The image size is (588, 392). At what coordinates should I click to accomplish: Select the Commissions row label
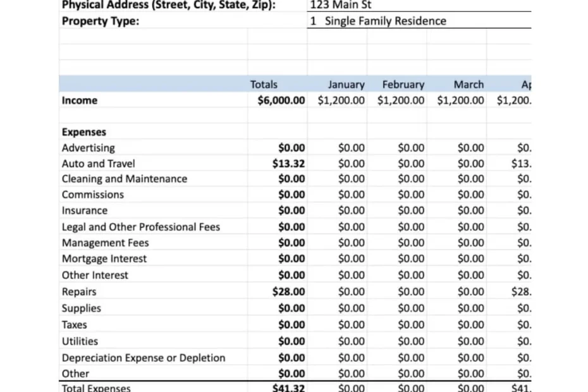[92, 195]
